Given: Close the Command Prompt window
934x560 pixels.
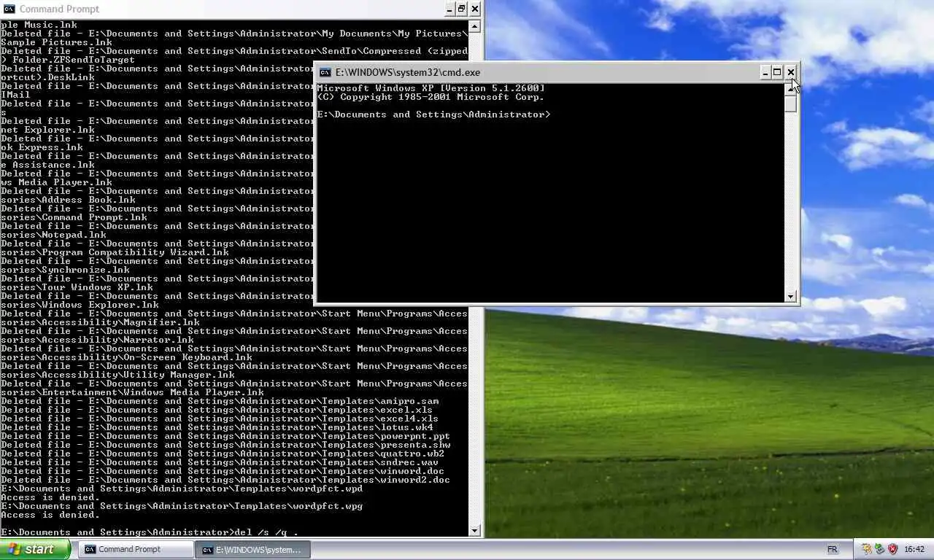Looking at the screenshot, I should pos(475,9).
